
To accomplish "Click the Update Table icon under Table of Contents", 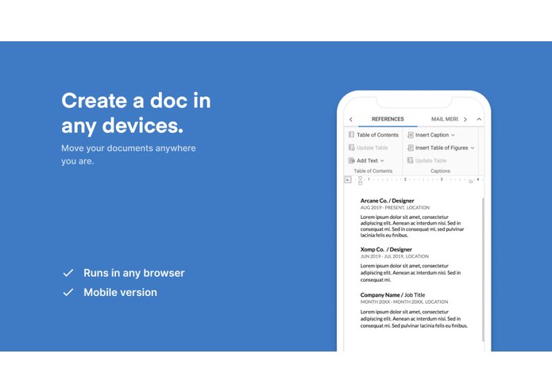I will point(351,148).
